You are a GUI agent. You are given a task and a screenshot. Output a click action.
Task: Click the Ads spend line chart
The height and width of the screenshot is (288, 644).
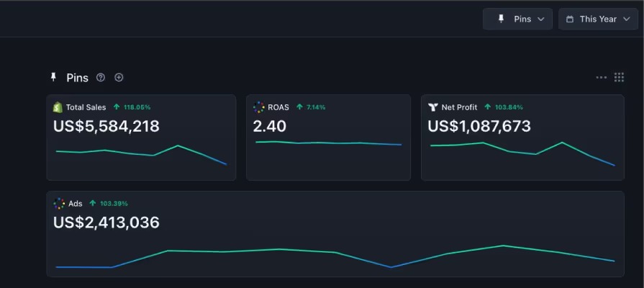point(335,256)
